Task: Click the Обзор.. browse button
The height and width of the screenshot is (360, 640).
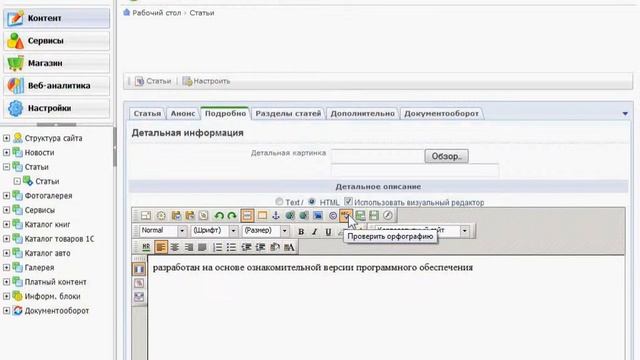Action: tap(447, 156)
